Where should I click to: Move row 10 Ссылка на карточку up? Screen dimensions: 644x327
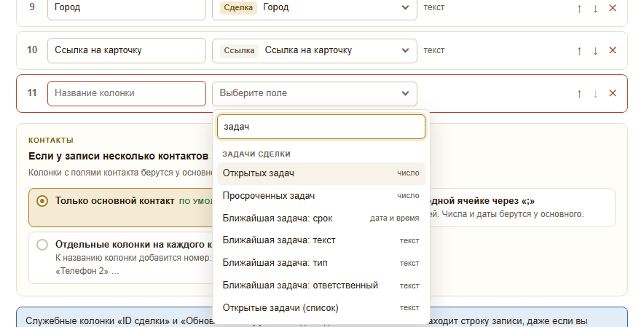click(x=579, y=51)
